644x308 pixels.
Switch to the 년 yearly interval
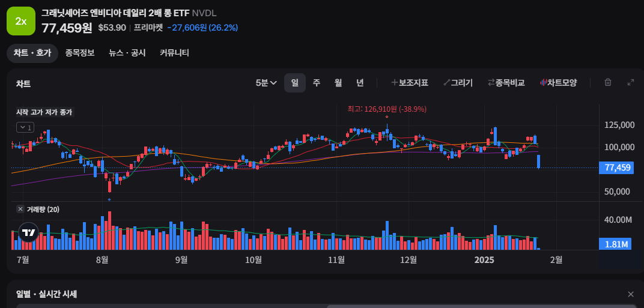360,82
